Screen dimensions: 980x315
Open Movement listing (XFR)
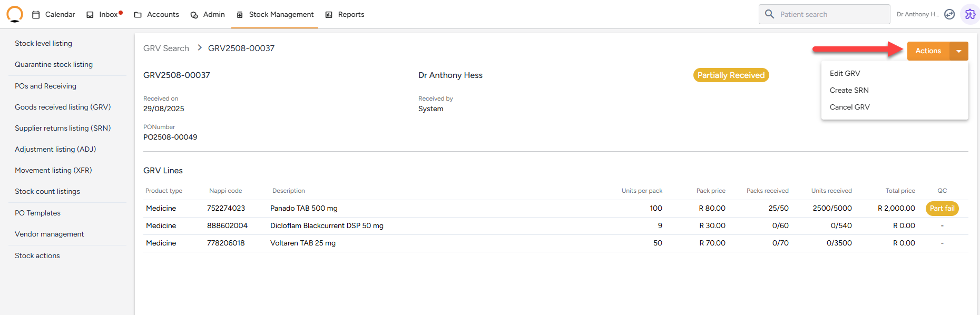(x=53, y=170)
